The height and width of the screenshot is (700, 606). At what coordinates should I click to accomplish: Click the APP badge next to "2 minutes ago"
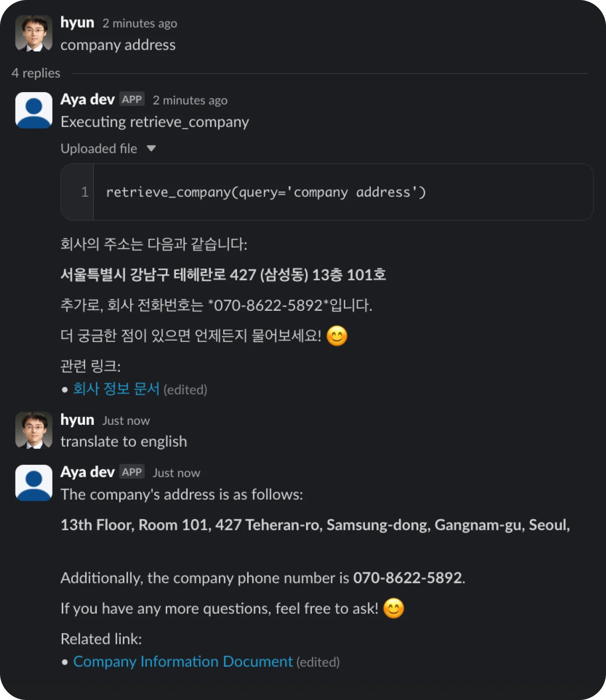coord(132,99)
